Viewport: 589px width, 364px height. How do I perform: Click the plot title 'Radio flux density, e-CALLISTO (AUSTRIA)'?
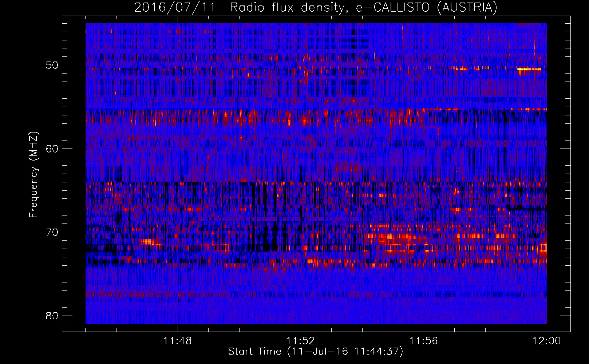(363, 7)
